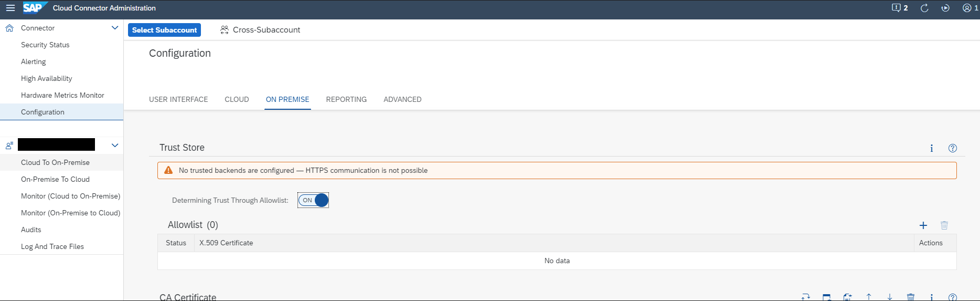Add certificate to Allowlist with plus icon
This screenshot has height=301, width=980.
point(923,225)
